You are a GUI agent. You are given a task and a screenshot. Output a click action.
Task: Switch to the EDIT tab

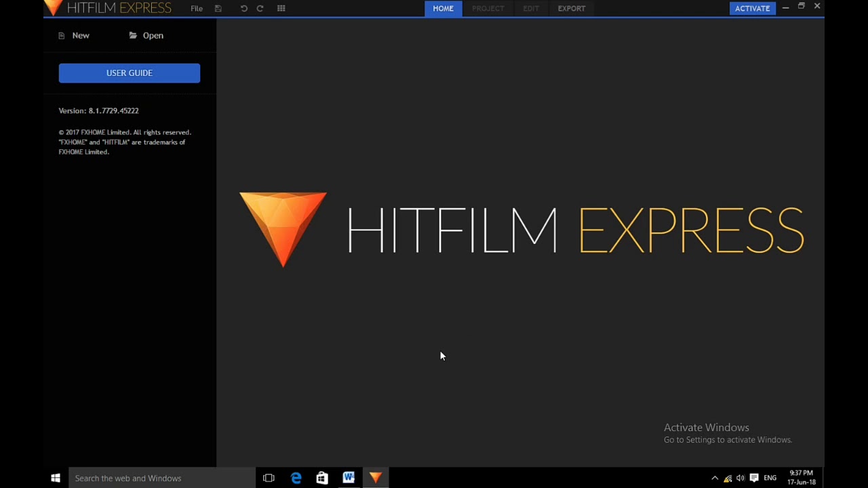click(531, 8)
